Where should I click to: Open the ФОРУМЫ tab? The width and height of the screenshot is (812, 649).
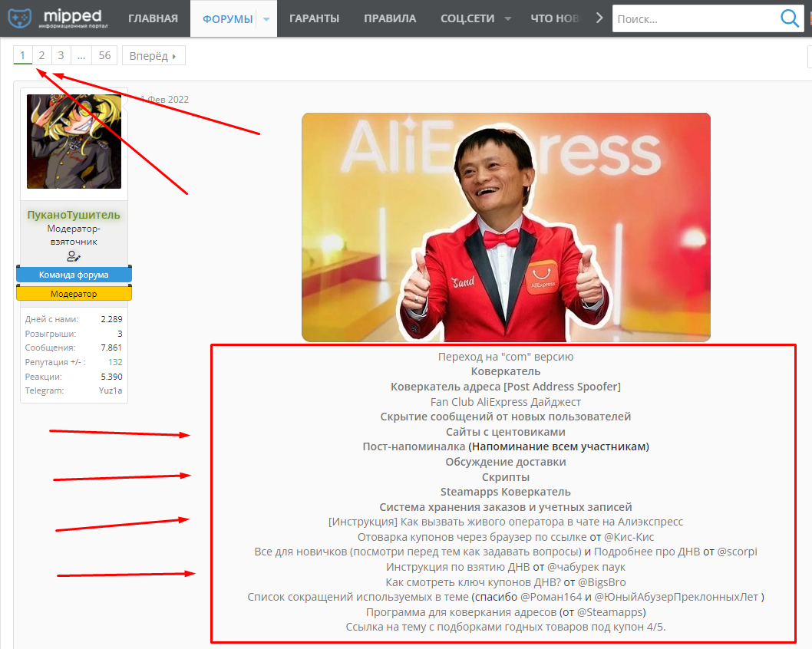227,19
